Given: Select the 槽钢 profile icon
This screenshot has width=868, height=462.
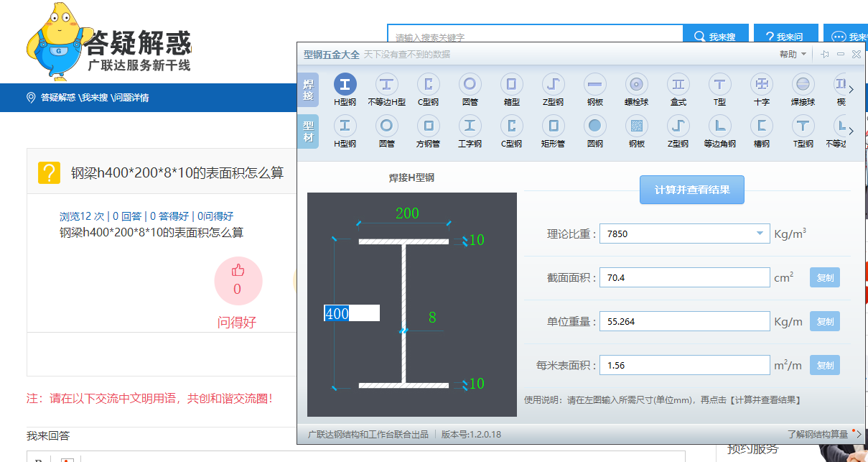Looking at the screenshot, I should [762, 126].
